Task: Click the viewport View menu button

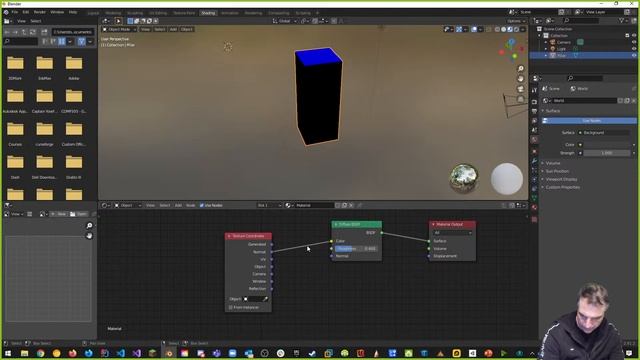Action: 145,29
